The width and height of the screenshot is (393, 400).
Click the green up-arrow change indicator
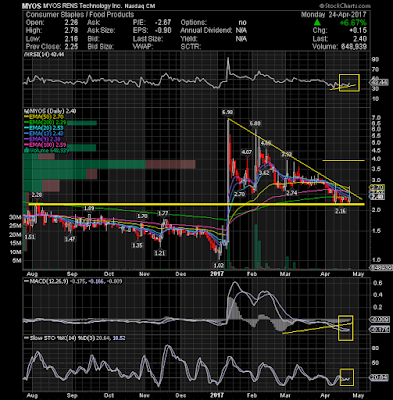pos(318,23)
